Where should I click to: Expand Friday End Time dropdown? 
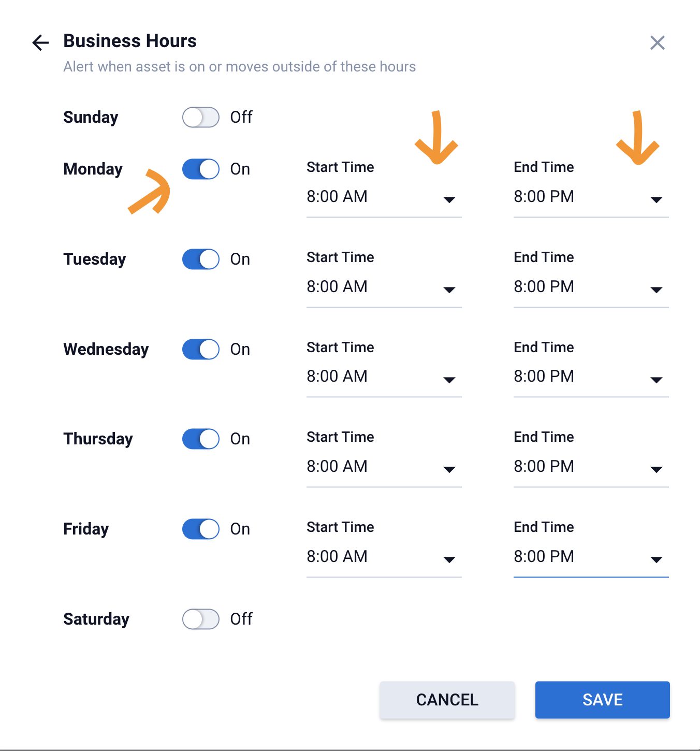[590, 557]
